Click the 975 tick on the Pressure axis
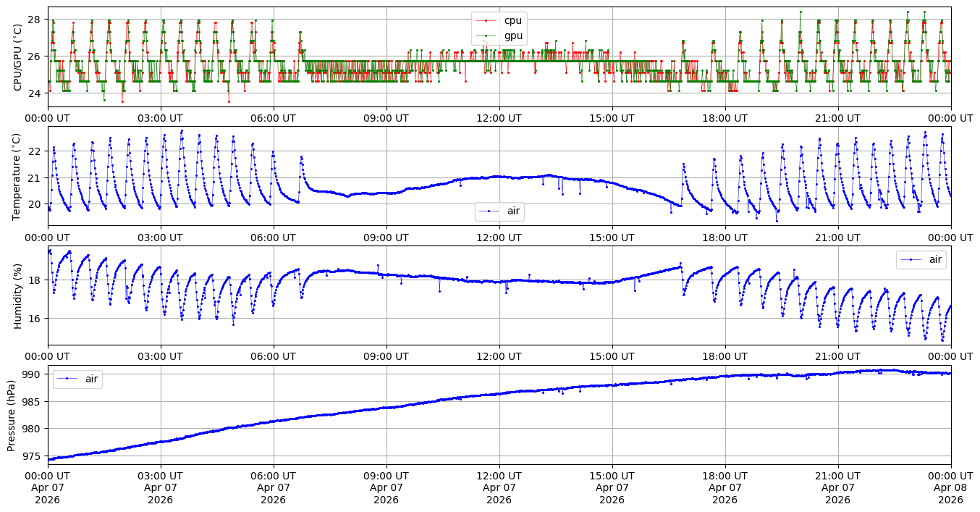 click(x=33, y=456)
